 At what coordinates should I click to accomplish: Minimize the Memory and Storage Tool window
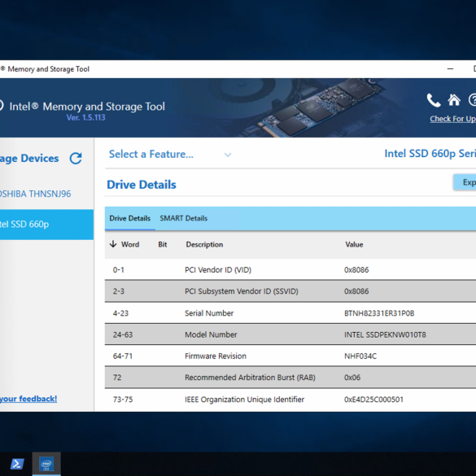tap(450, 69)
